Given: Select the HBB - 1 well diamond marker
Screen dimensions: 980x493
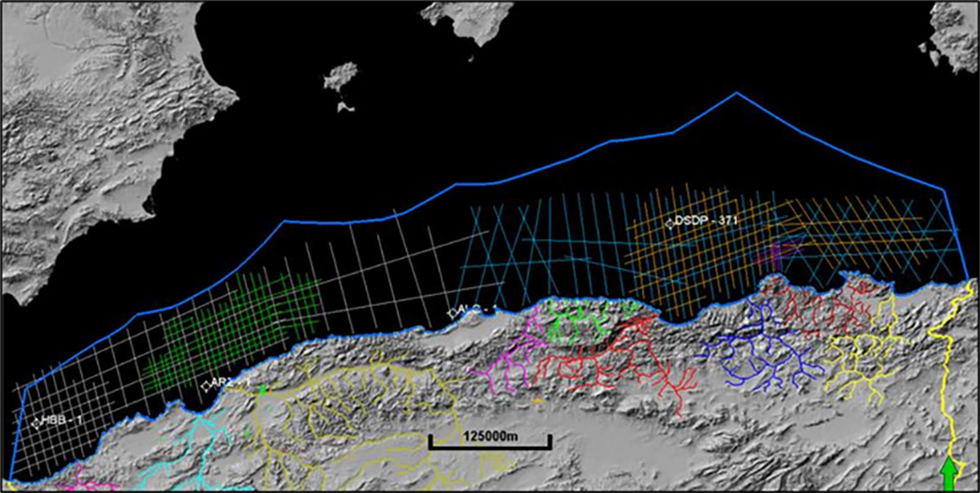Looking at the screenshot, I should [x=36, y=423].
